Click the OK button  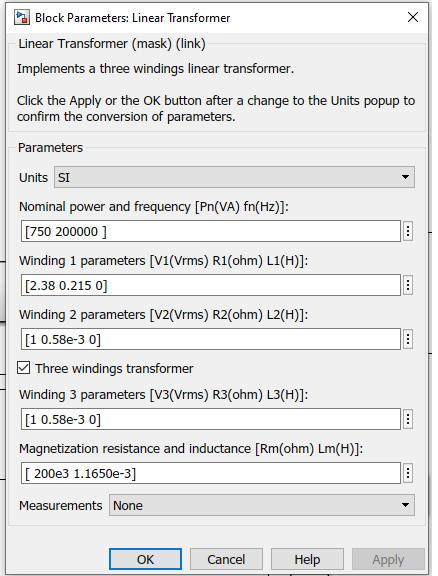[x=146, y=559]
